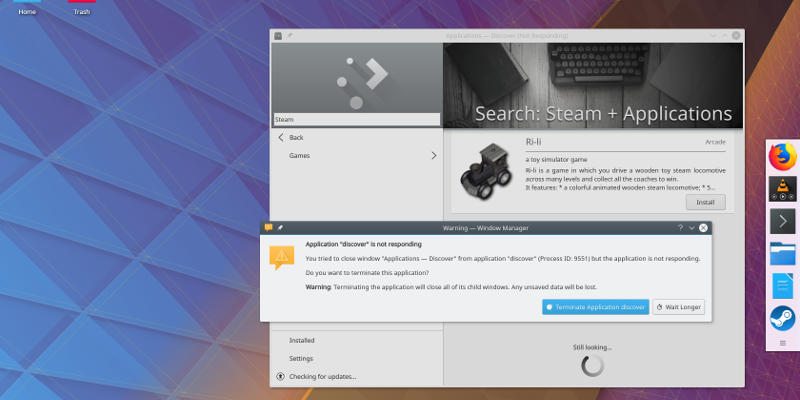800x400 pixels.
Task: Launch Steam from the dock
Action: [783, 318]
